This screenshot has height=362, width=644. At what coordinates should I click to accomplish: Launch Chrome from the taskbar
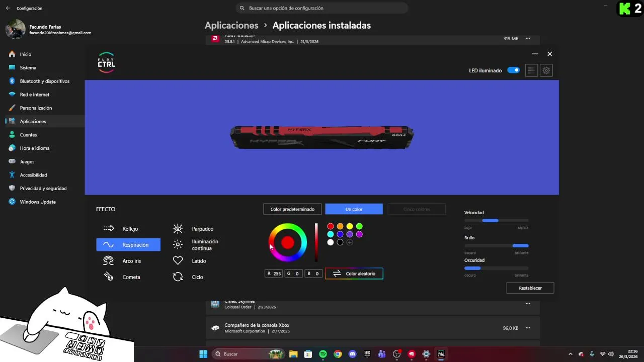click(x=338, y=354)
